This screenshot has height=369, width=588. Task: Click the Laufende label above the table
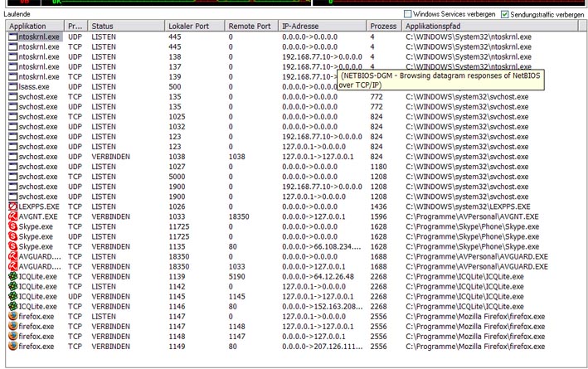(17, 14)
